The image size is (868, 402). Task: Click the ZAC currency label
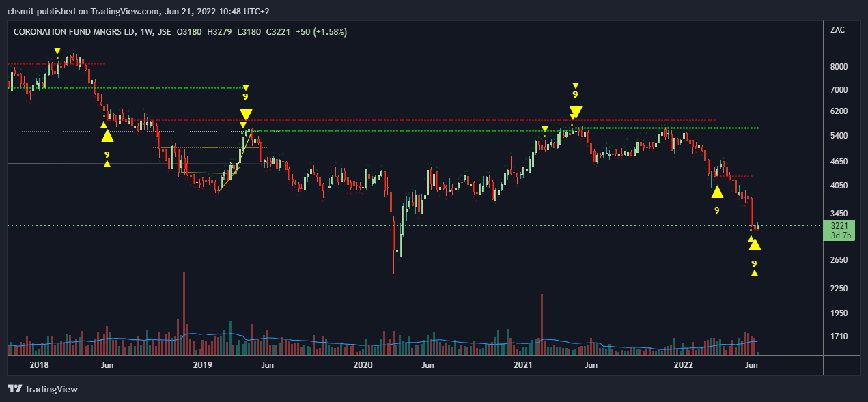tap(837, 31)
